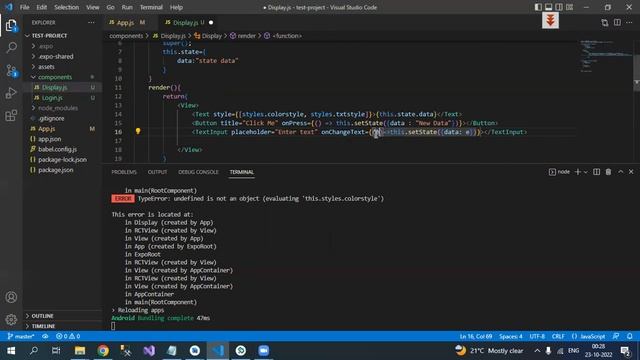Screen dimensions: 640x360
Task: Switch to the DEBUG CONSOLE tab
Action: (198, 172)
